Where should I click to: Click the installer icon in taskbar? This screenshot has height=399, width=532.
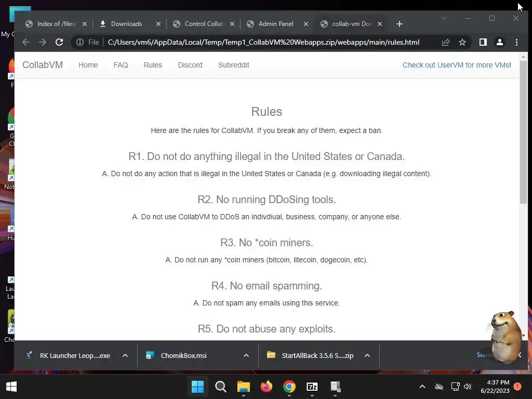[x=335, y=387]
